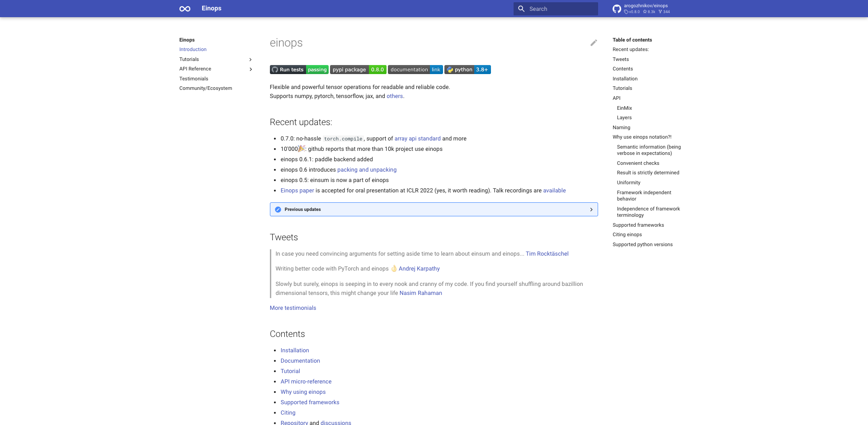Click the icon inside the Previous updates banner
The image size is (868, 425).
278,209
